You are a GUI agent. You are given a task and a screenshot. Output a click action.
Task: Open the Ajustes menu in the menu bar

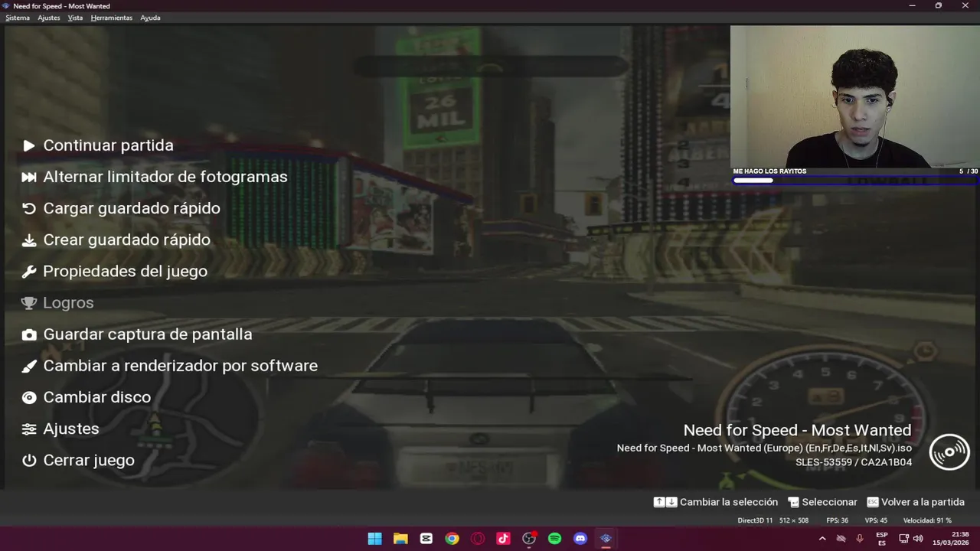(x=49, y=18)
